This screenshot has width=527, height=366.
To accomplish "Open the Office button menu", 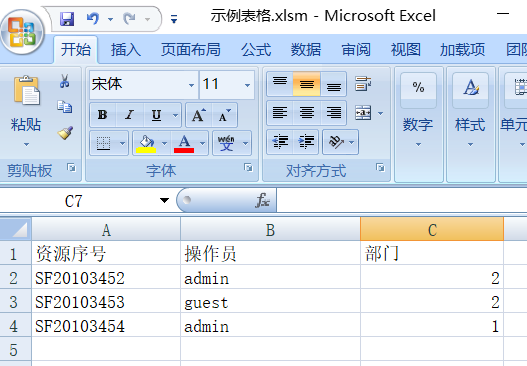I will pyautogui.click(x=22, y=32).
